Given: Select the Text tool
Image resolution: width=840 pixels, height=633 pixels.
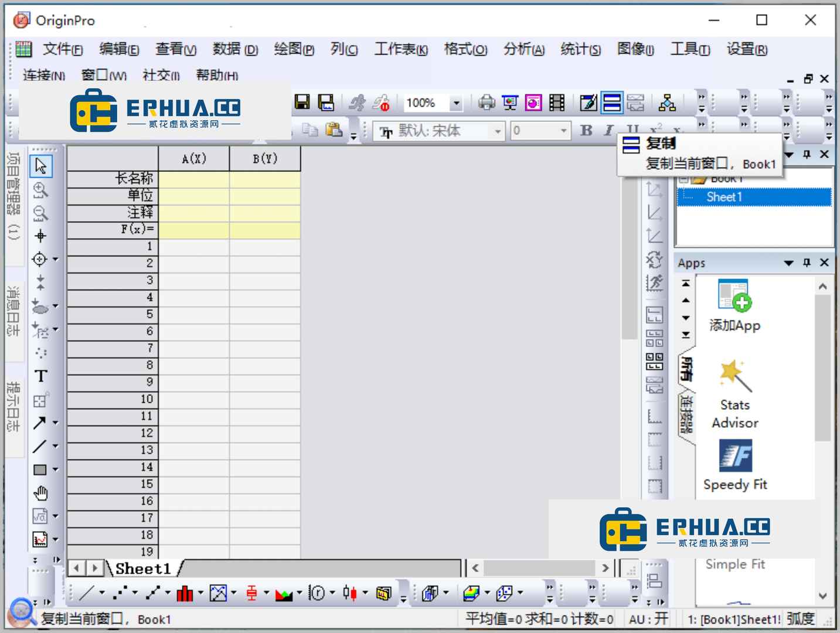Looking at the screenshot, I should (40, 376).
